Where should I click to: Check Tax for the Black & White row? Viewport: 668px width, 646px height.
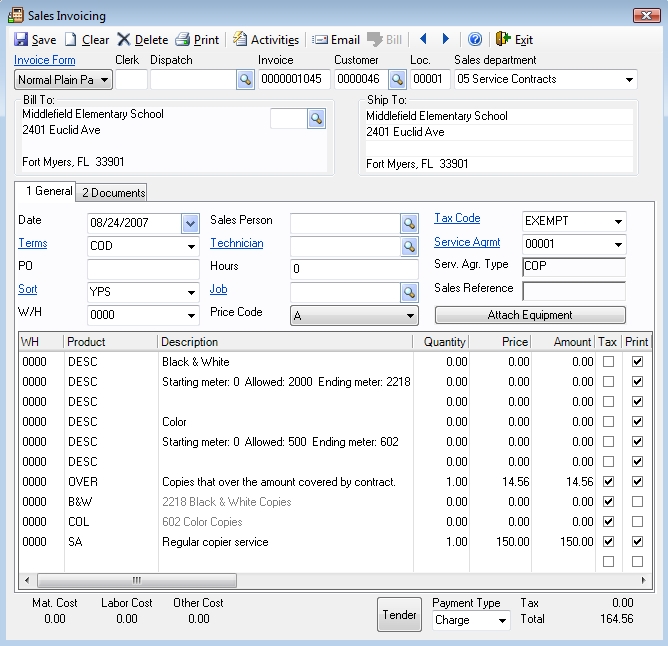[x=608, y=361]
